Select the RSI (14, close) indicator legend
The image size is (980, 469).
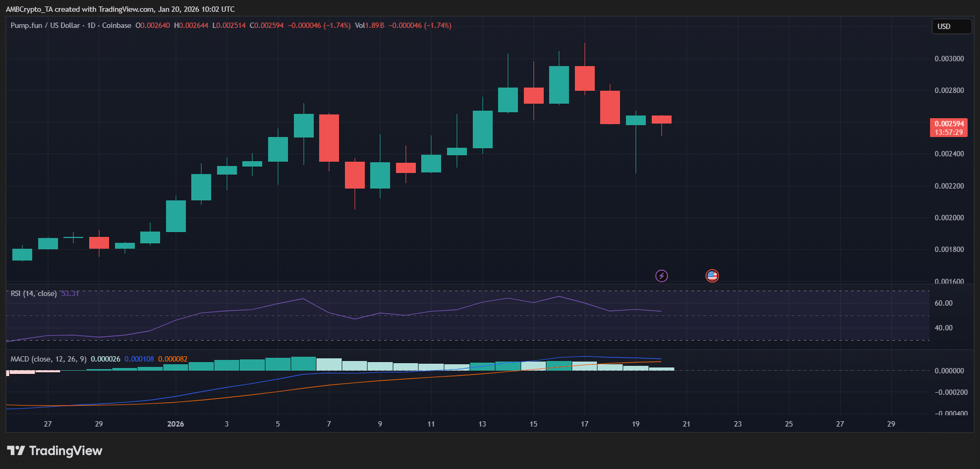coord(33,293)
